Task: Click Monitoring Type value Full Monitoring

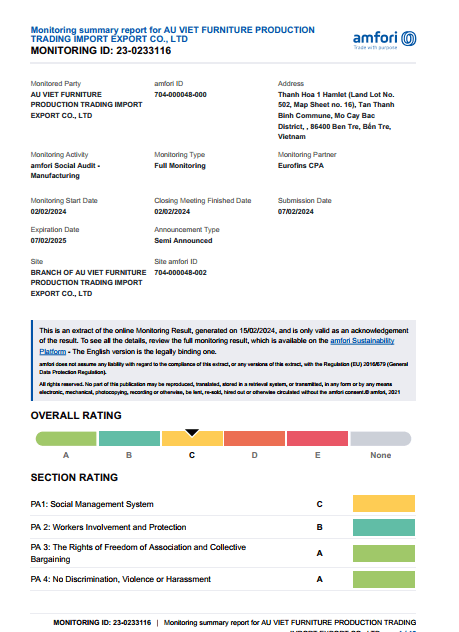Action: 180,166
